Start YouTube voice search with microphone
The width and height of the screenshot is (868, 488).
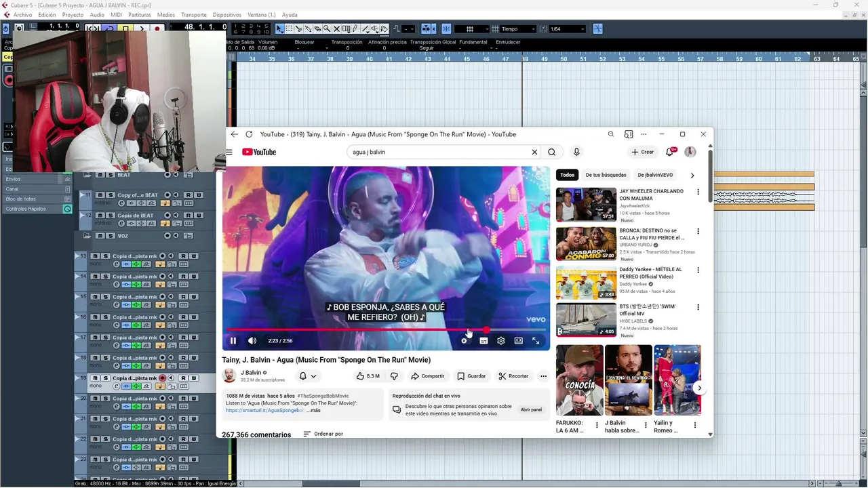(x=576, y=152)
